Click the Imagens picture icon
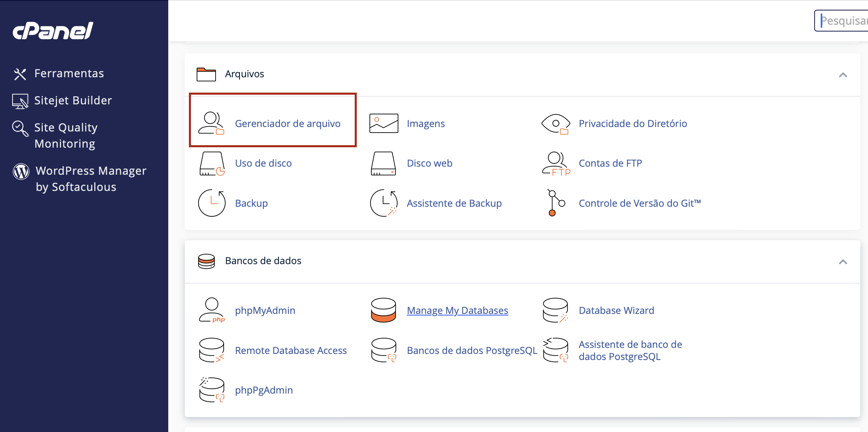868x432 pixels. tap(384, 123)
